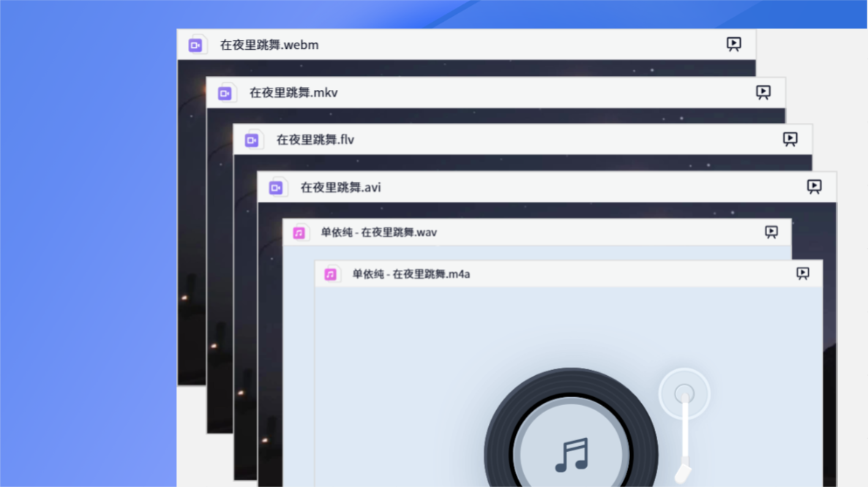
Task: Select the title 单依纯 - 在夜里跳舞.wav
Action: [x=379, y=233]
